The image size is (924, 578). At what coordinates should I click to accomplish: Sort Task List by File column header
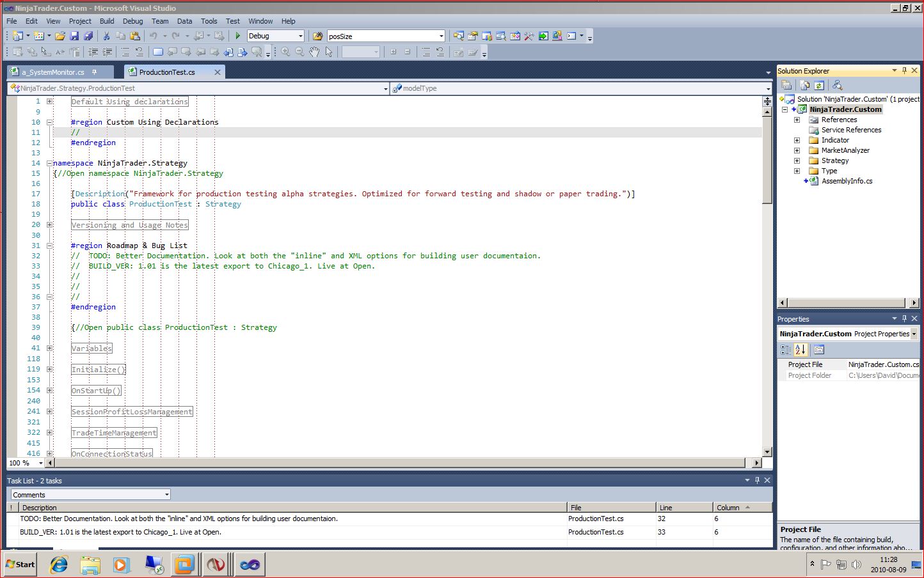pos(612,508)
